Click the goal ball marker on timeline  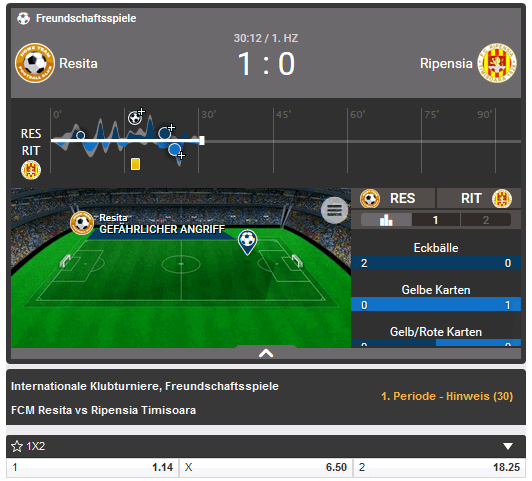(135, 118)
